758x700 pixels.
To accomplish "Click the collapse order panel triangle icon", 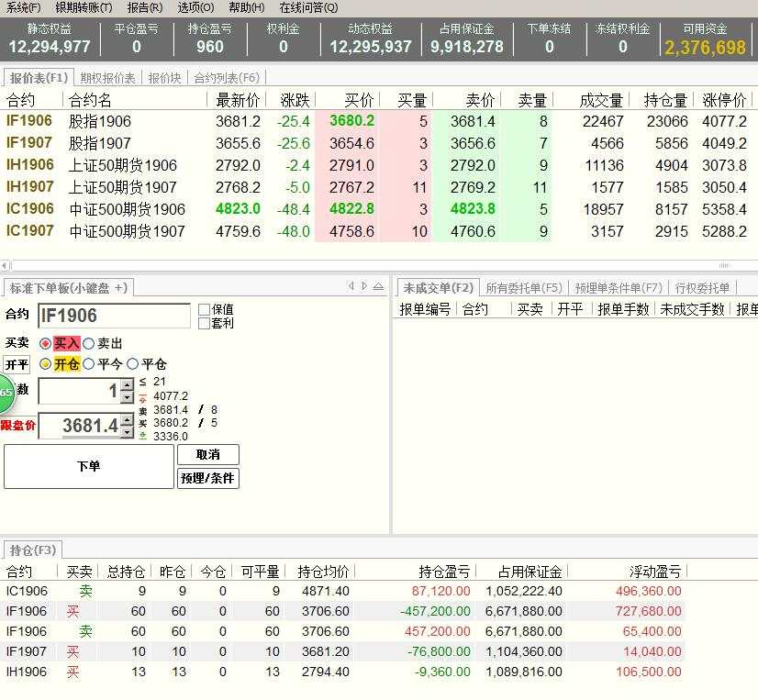I will (x=378, y=286).
